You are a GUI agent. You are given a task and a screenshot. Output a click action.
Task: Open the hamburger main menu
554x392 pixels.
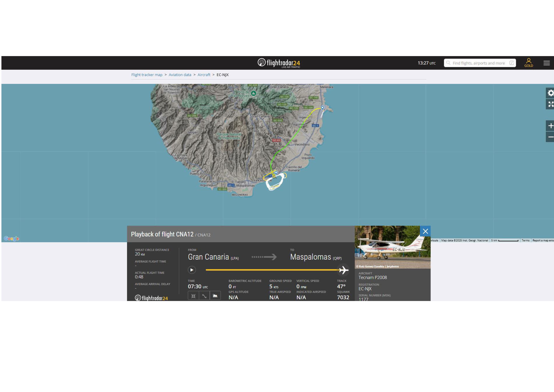[547, 63]
